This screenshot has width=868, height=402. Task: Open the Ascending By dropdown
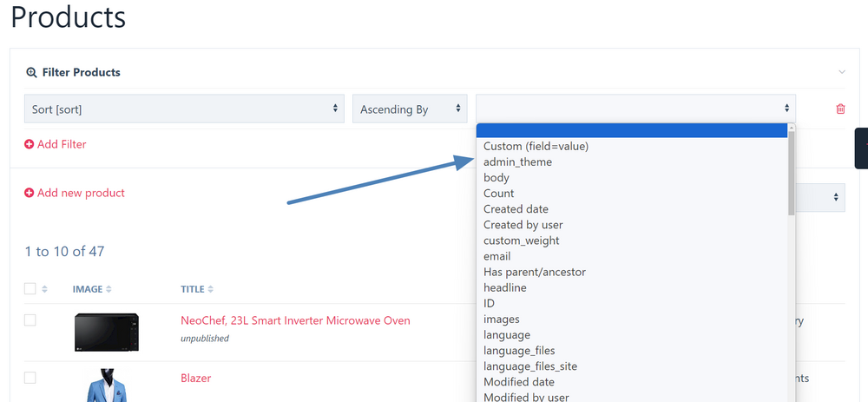pyautogui.click(x=410, y=109)
